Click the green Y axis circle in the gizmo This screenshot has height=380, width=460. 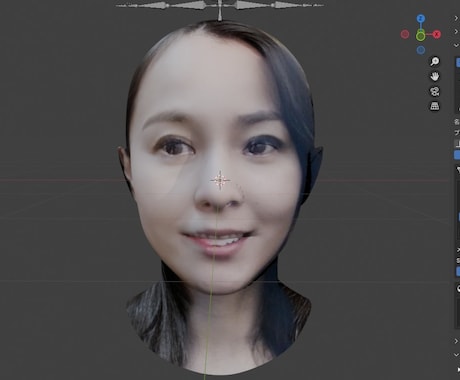pos(421,36)
